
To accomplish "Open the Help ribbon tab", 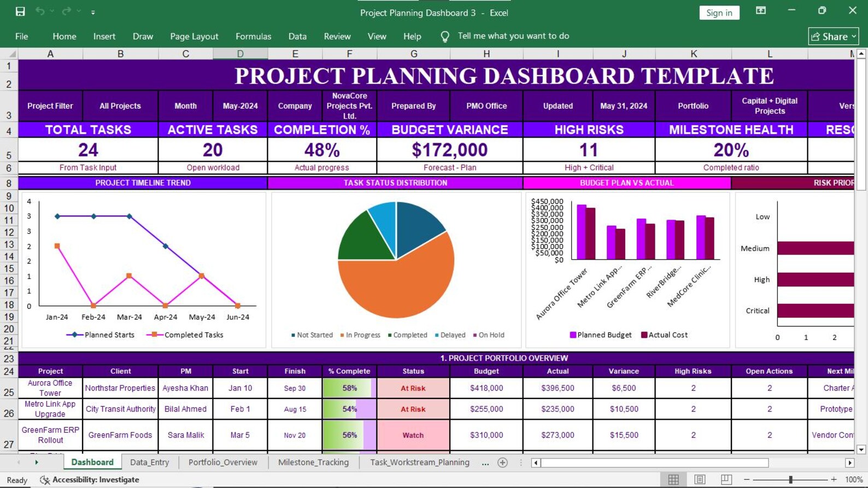I will (x=412, y=37).
